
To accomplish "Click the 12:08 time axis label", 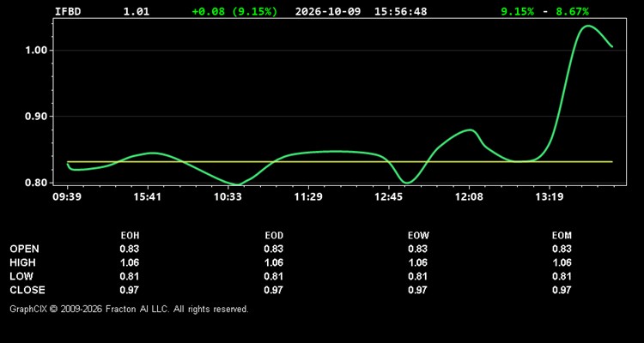I will coord(469,196).
